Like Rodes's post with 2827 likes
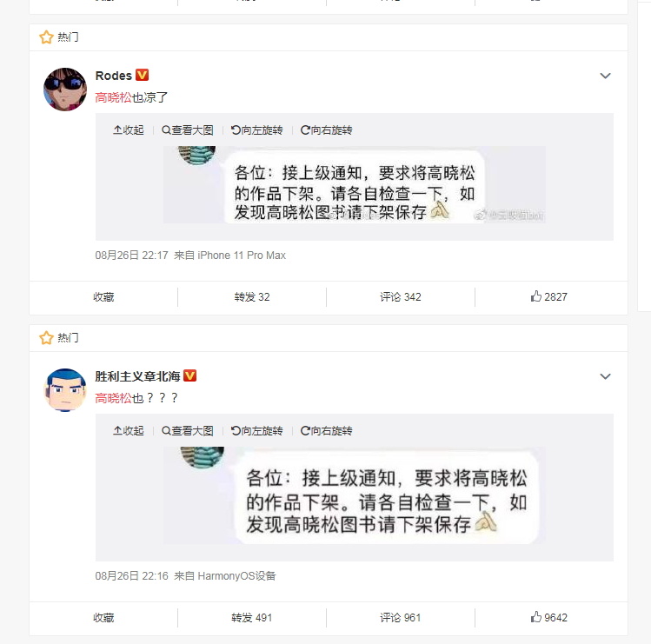Image resolution: width=651 pixels, height=644 pixels. (548, 296)
